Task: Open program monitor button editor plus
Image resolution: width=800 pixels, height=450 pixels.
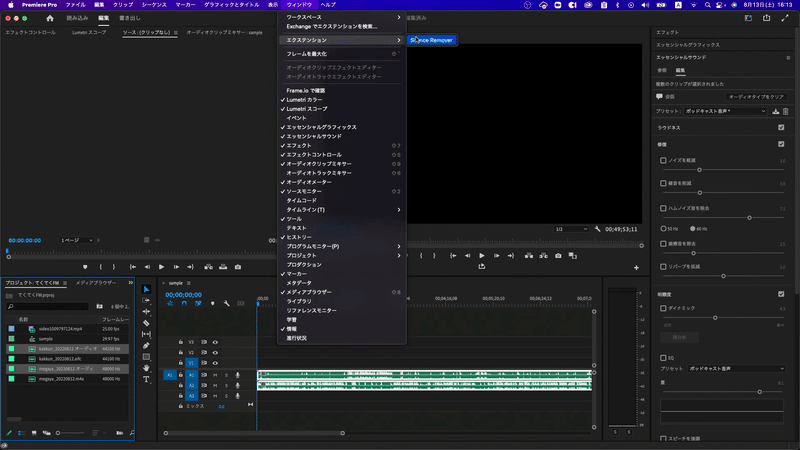Action: pyautogui.click(x=636, y=267)
